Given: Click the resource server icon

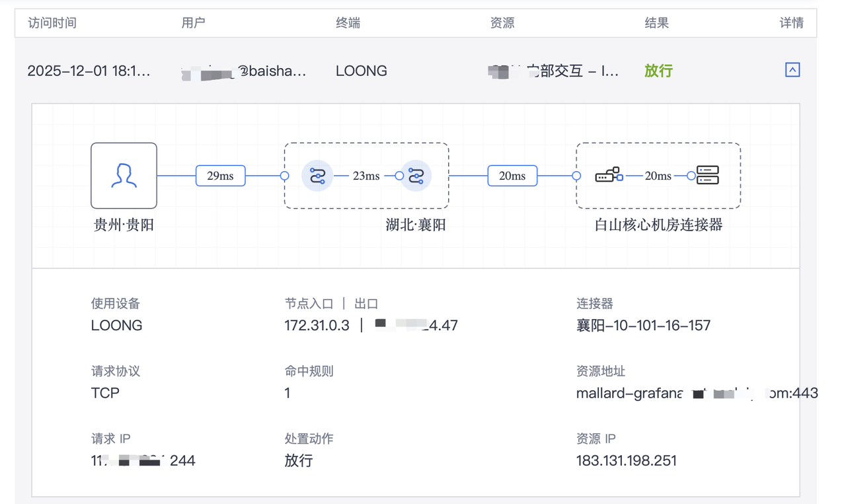Looking at the screenshot, I should tap(707, 175).
